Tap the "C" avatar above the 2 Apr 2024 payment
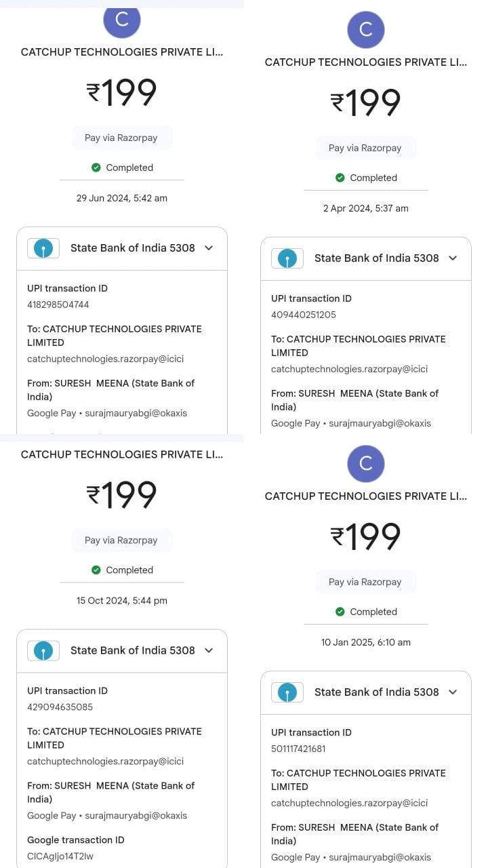The width and height of the screenshot is (488, 868). [x=365, y=30]
